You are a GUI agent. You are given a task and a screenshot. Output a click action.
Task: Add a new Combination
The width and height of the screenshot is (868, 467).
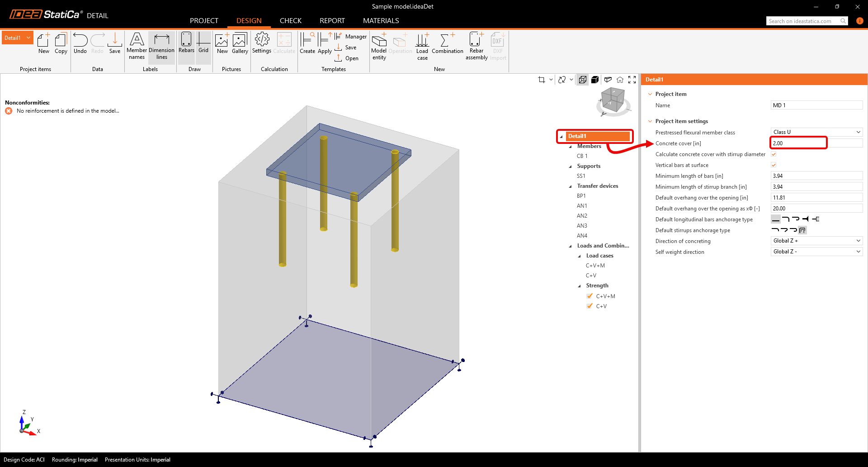tap(447, 45)
